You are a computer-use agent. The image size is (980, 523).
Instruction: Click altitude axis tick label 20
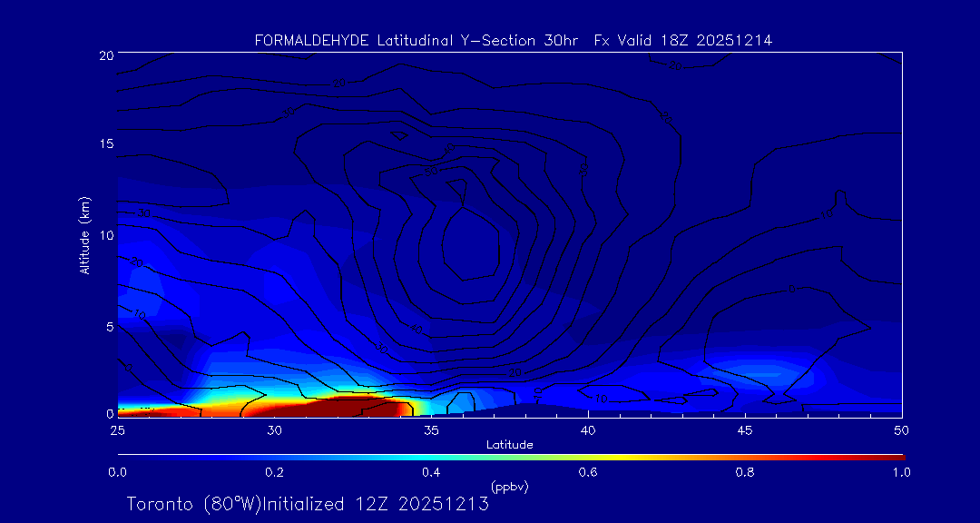105,55
